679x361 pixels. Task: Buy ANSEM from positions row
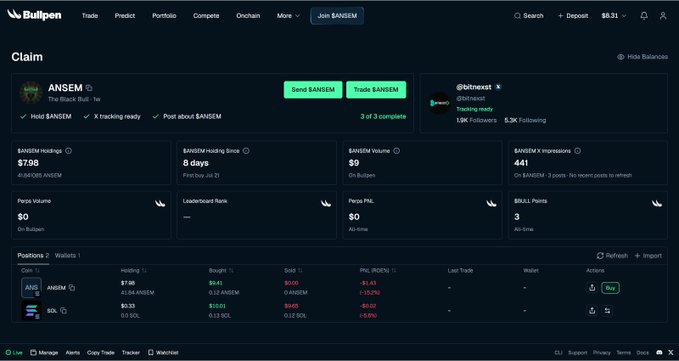pyautogui.click(x=610, y=288)
